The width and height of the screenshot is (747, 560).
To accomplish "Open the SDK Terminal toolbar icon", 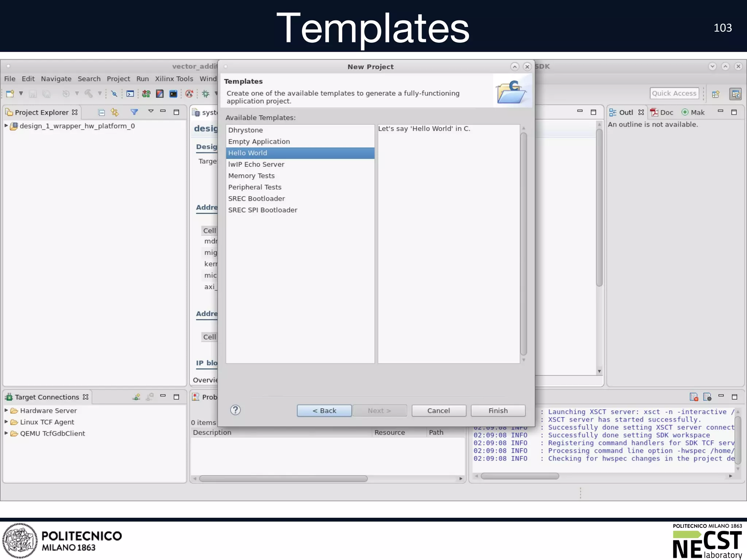I will click(173, 94).
